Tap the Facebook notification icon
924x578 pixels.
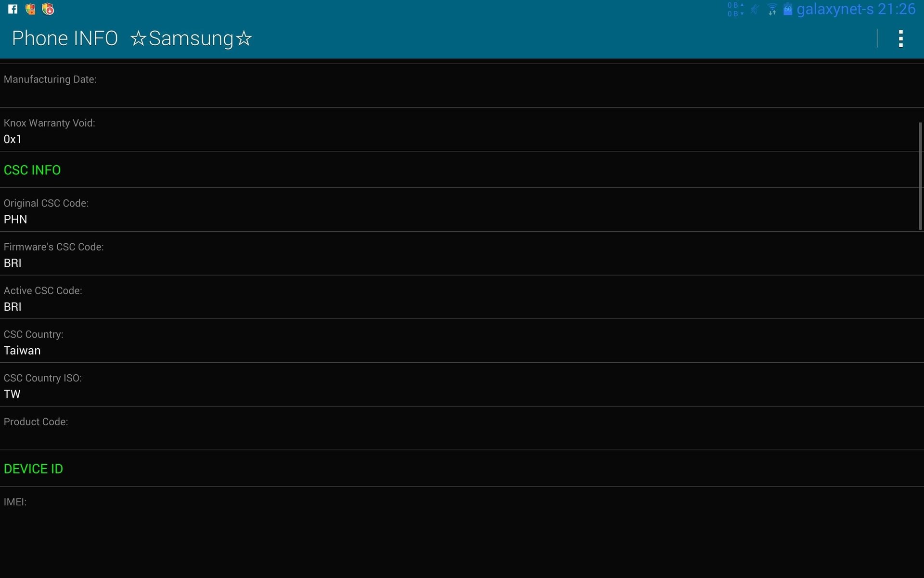(x=13, y=9)
